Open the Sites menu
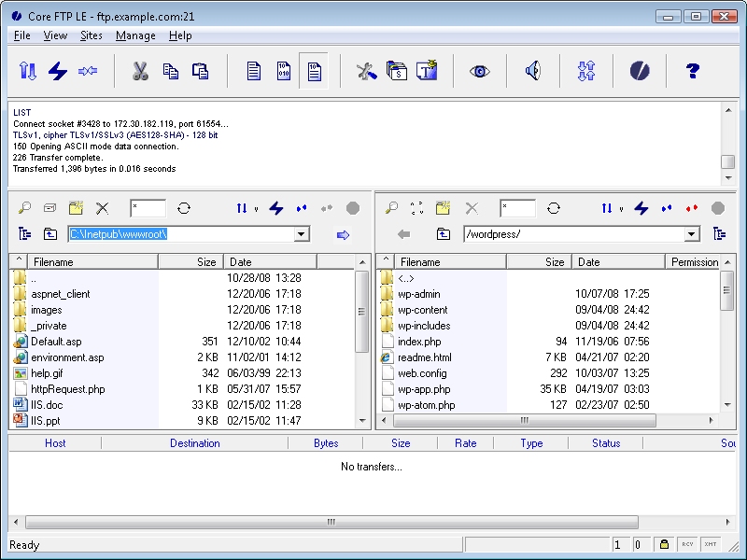This screenshot has height=560, width=747. (92, 35)
